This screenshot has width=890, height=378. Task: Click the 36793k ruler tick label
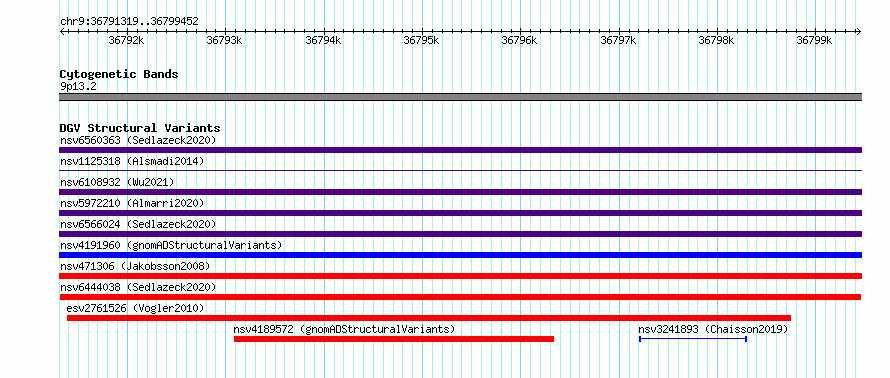click(224, 41)
